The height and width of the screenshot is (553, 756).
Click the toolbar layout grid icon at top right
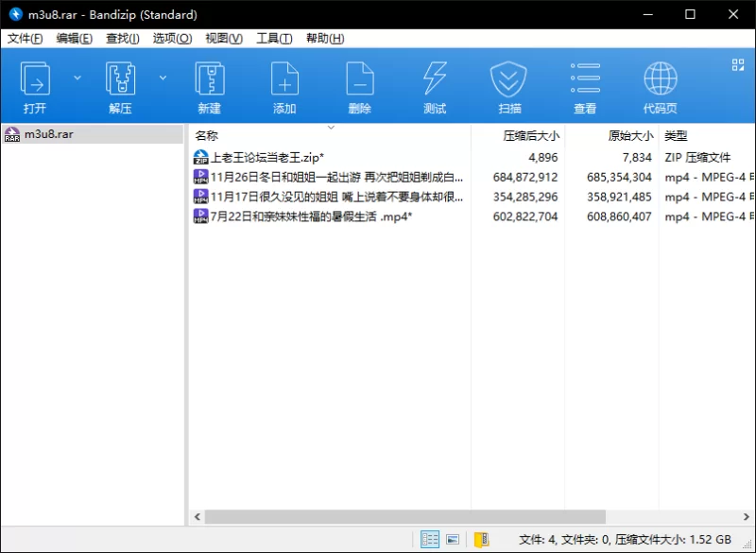click(738, 64)
